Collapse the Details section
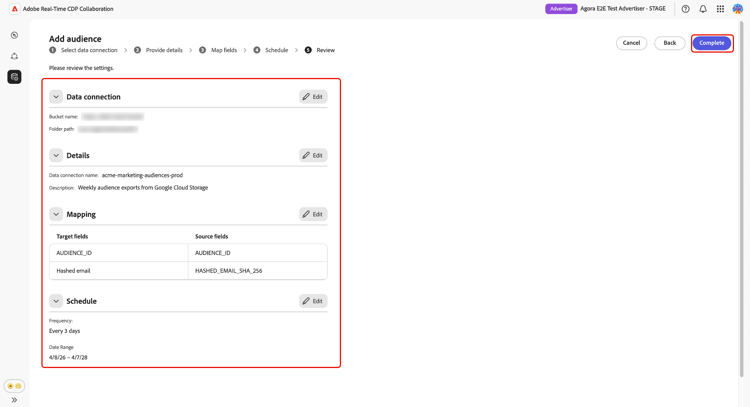750x407 pixels. click(56, 155)
